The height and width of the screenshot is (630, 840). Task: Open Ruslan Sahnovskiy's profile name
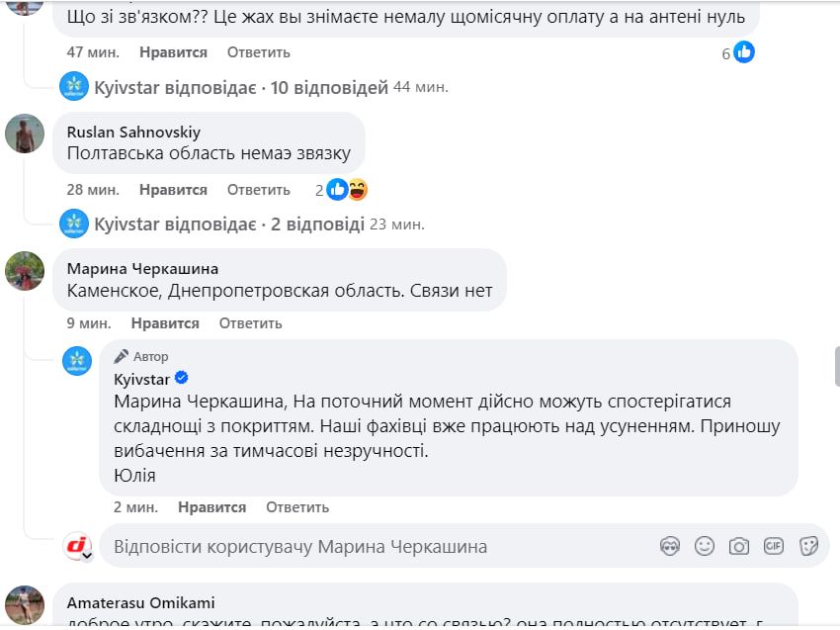tap(132, 132)
